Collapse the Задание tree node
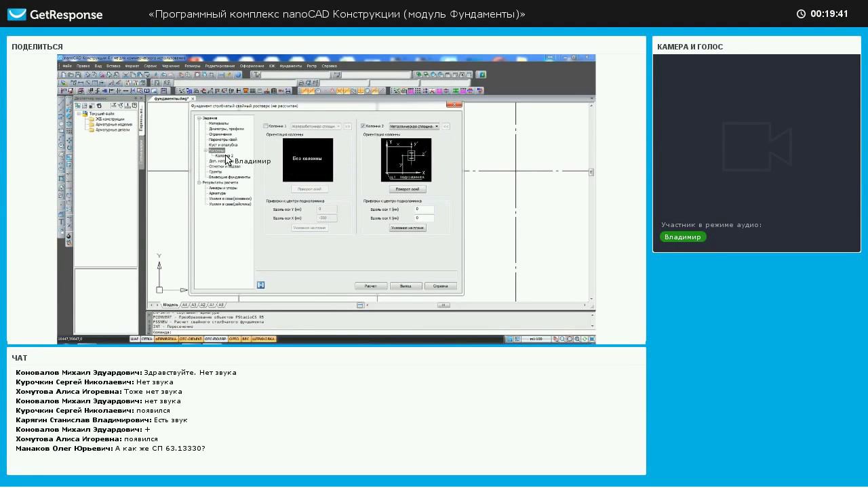This screenshot has height=488, width=868. [199, 118]
